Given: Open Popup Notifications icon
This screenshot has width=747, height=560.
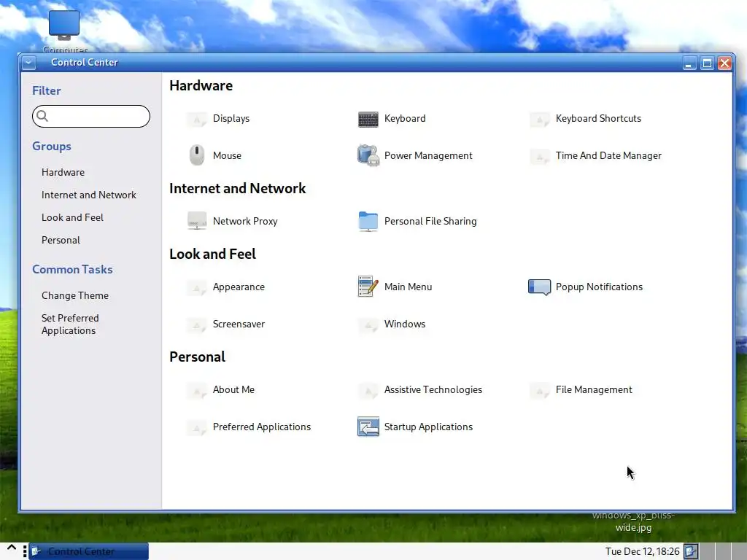Looking at the screenshot, I should point(539,287).
